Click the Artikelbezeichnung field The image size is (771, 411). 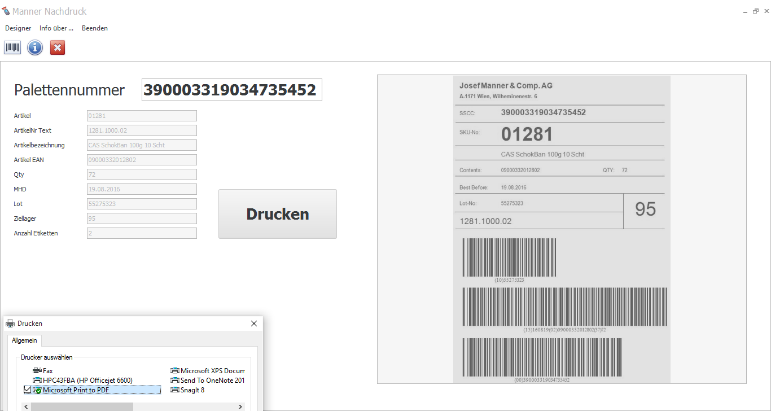(x=142, y=145)
